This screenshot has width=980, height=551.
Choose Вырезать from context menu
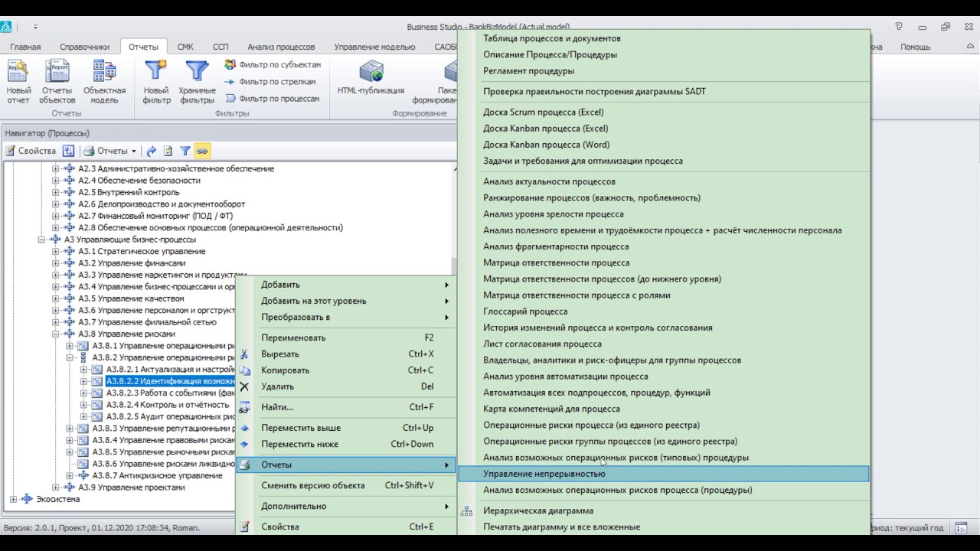347,354
